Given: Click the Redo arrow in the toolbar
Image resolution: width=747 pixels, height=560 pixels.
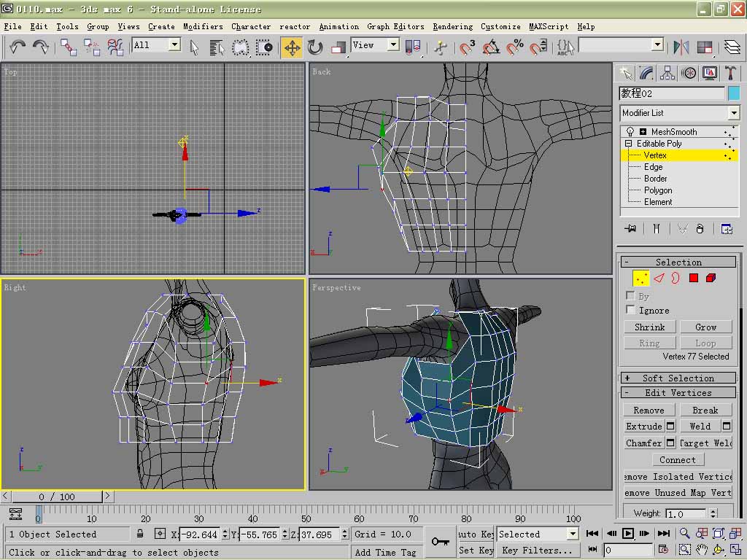Looking at the screenshot, I should (41, 47).
